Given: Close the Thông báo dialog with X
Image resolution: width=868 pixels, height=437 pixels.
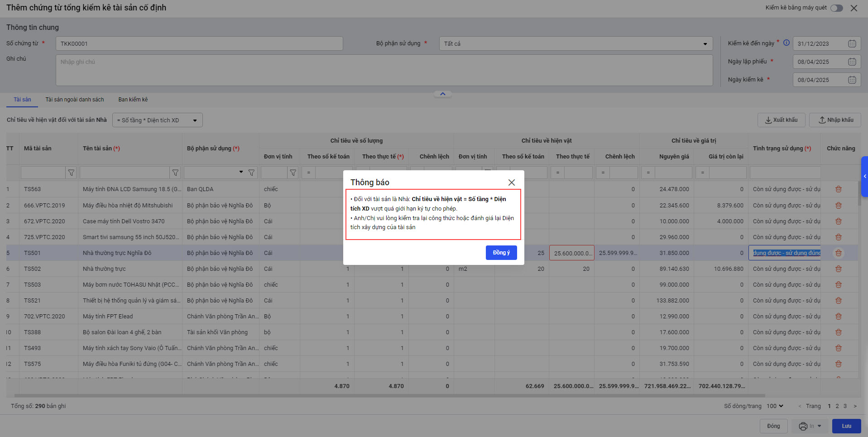Looking at the screenshot, I should click(511, 182).
